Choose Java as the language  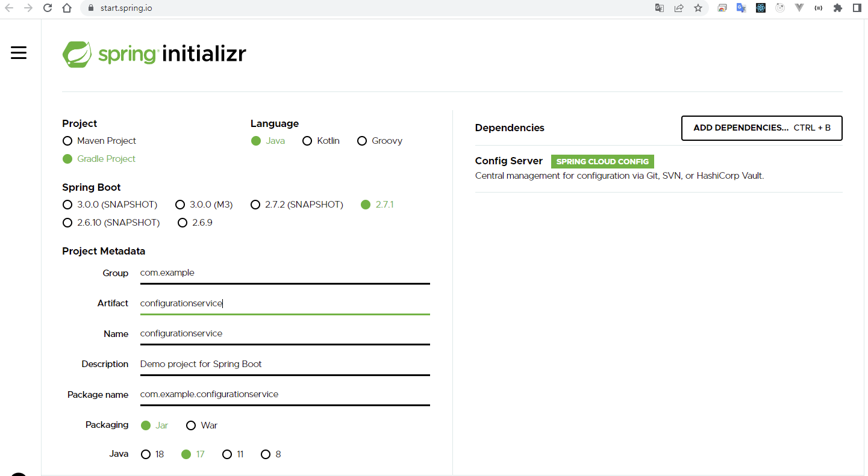268,141
